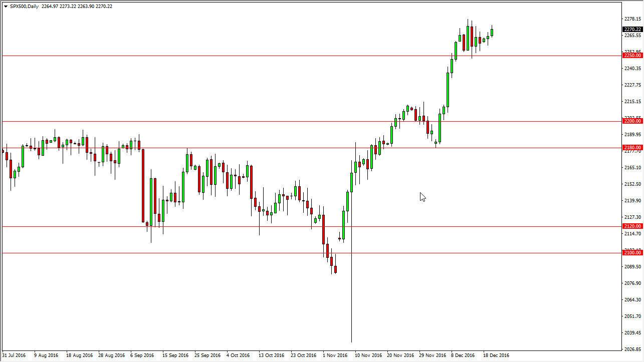Viewport: 644px width, 362px height.
Task: Select the horizontal support line at 2120.00
Action: pos(200,226)
